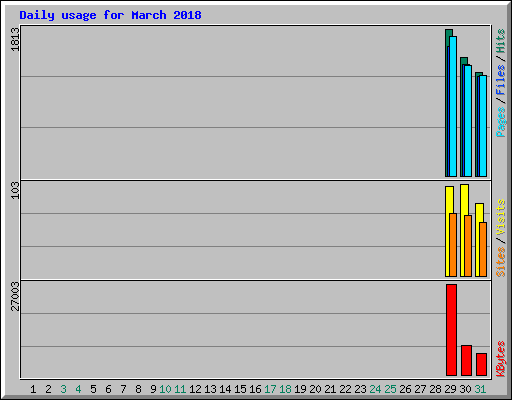Click the Sites legend label
Viewport: 512px width, 400px height.
click(x=501, y=262)
